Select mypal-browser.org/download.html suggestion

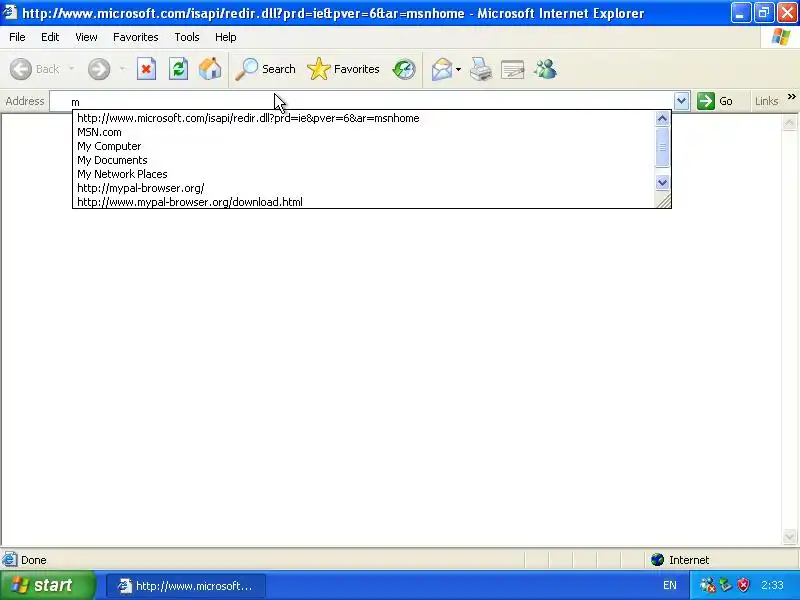363,202
